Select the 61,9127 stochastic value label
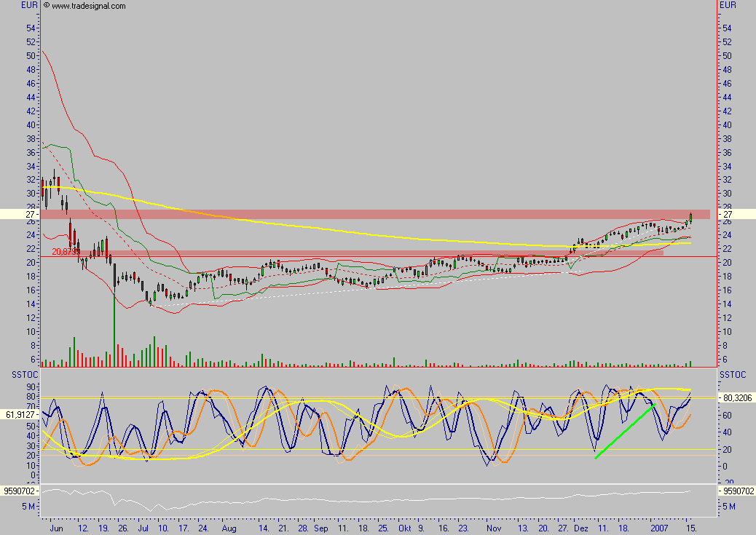The height and width of the screenshot is (535, 756). pyautogui.click(x=20, y=413)
